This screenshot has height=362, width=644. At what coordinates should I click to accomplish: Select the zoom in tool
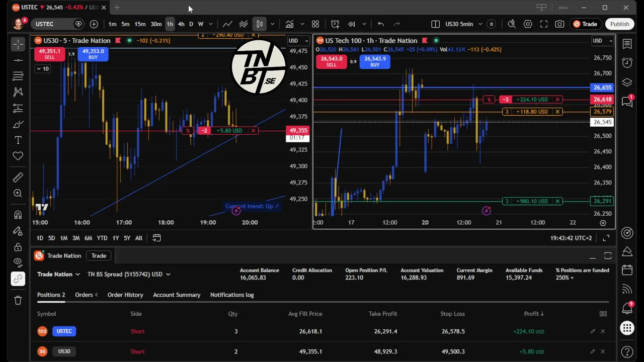click(18, 193)
